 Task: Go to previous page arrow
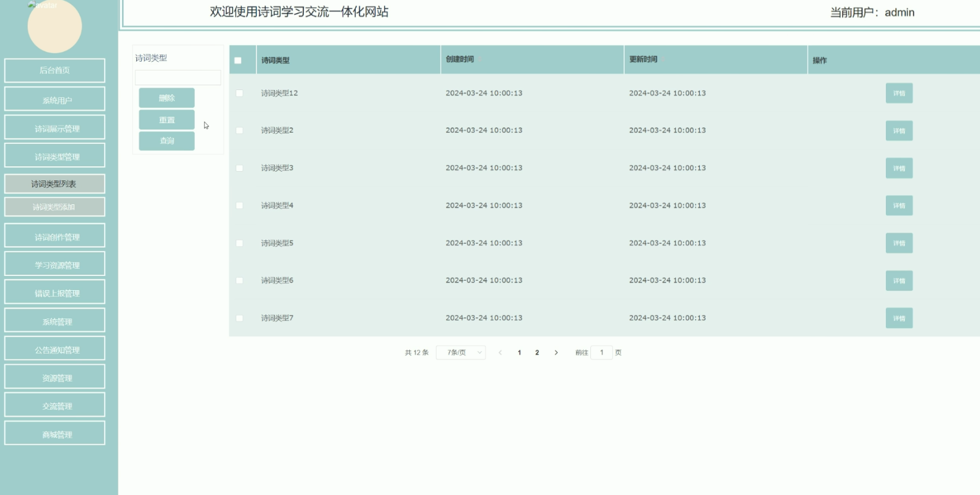point(500,352)
